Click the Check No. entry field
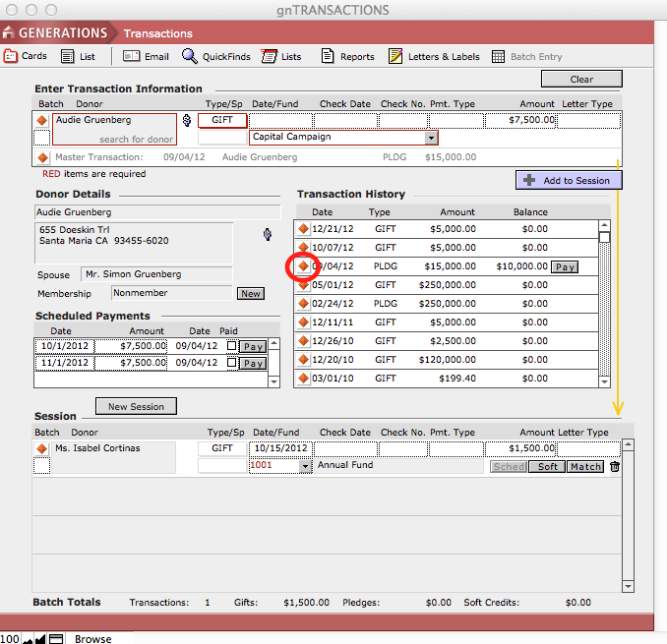Screen dimensions: 667x644 click(402, 121)
